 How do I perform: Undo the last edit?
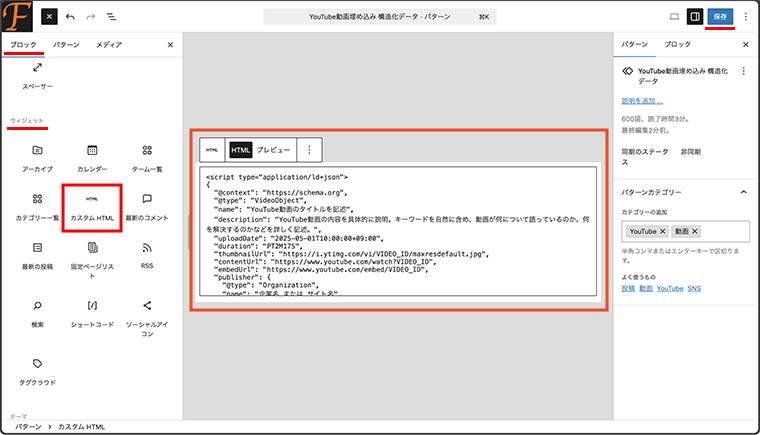pos(70,16)
